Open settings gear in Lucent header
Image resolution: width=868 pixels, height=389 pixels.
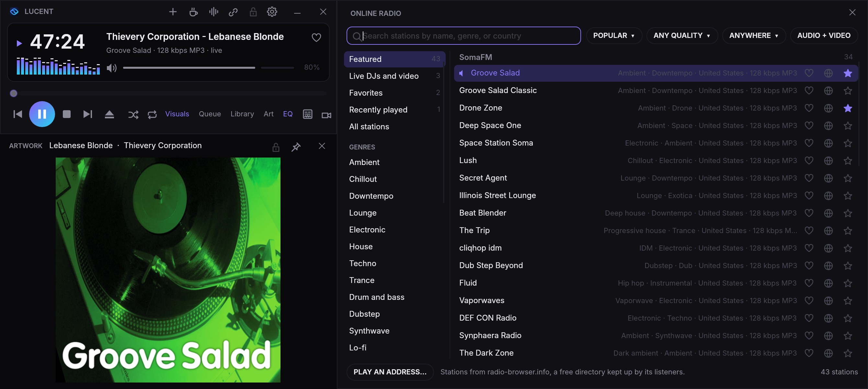coord(272,12)
